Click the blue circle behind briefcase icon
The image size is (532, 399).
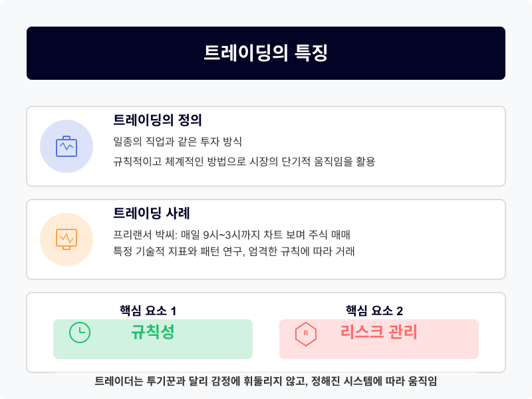click(66, 146)
